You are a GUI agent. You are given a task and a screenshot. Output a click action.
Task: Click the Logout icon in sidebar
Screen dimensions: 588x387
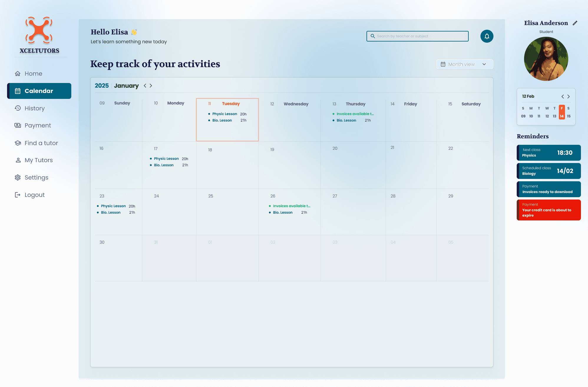click(x=18, y=195)
